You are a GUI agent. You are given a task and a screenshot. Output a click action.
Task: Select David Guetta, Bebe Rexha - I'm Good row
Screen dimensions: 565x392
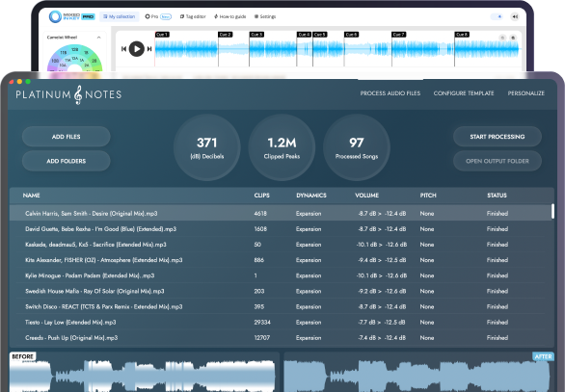282,229
